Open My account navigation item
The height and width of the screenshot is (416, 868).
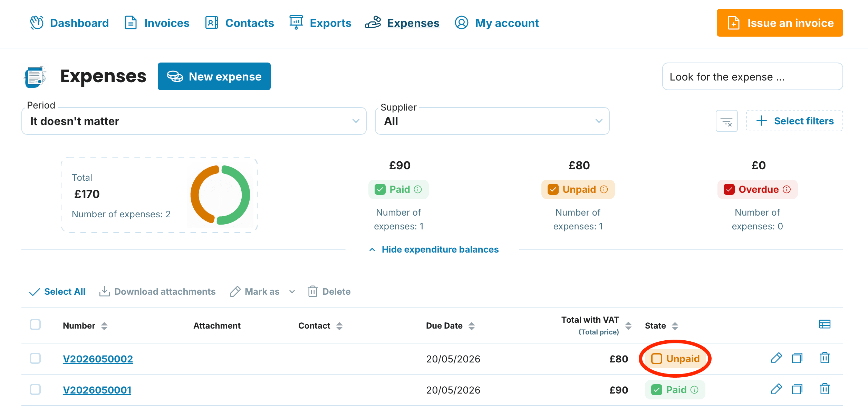tap(496, 23)
